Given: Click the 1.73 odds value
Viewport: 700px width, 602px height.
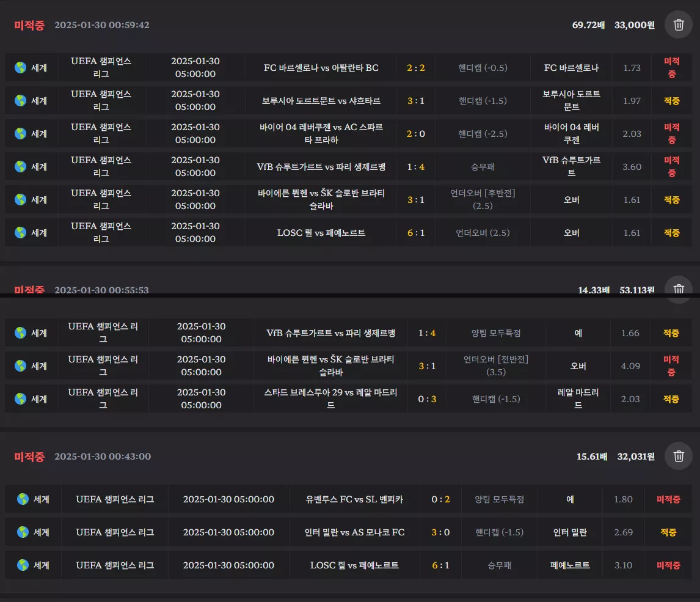Looking at the screenshot, I should (x=632, y=68).
